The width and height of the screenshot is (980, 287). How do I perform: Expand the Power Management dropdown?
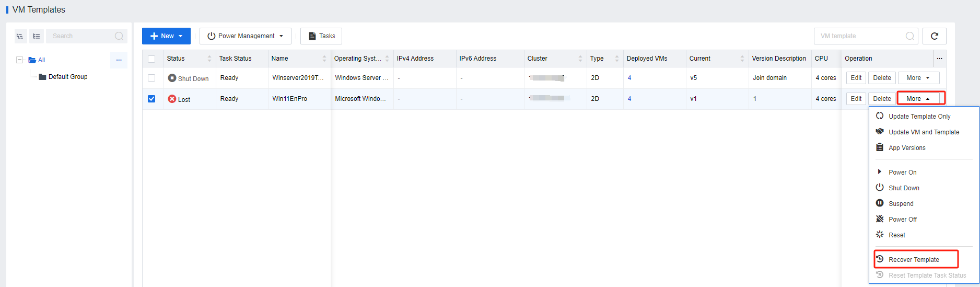click(x=246, y=36)
